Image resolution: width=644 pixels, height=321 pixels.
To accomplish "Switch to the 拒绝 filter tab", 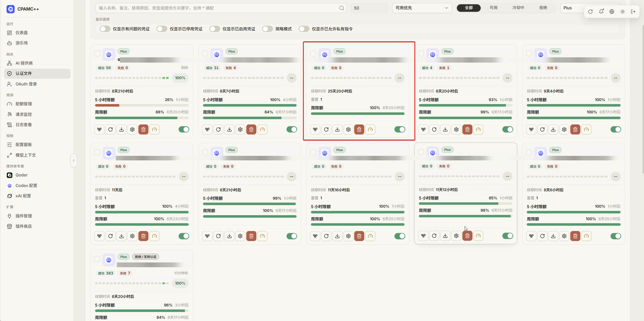I will (x=543, y=8).
